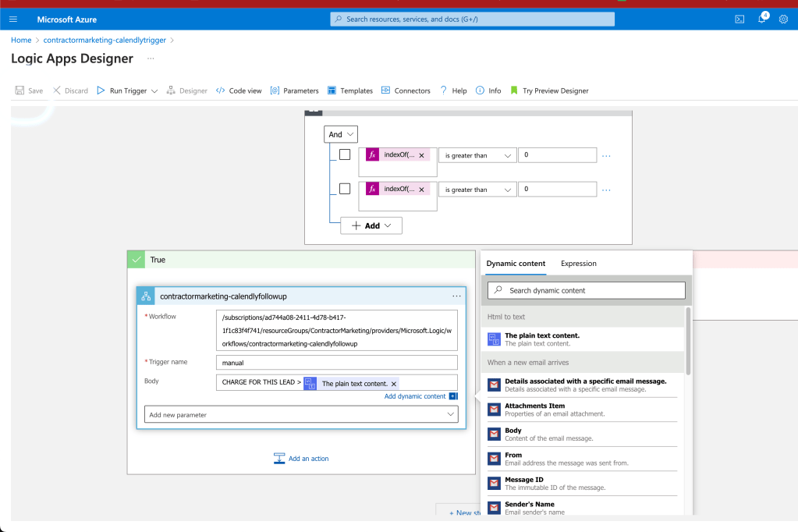Discard changes in the designer
The width and height of the screenshot is (798, 532).
[70, 90]
